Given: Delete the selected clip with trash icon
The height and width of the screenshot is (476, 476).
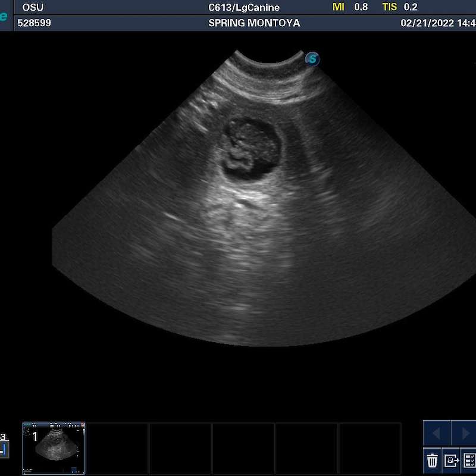Looking at the screenshot, I should coord(433,460).
